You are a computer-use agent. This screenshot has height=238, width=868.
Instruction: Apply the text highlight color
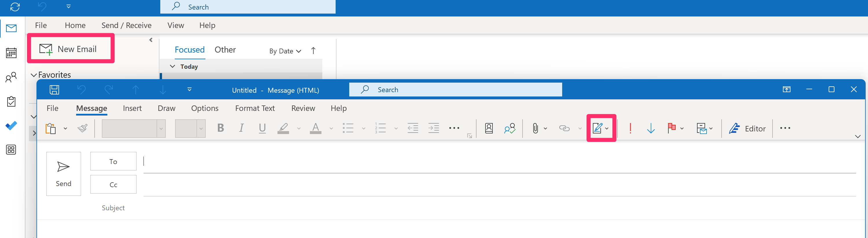(x=283, y=128)
